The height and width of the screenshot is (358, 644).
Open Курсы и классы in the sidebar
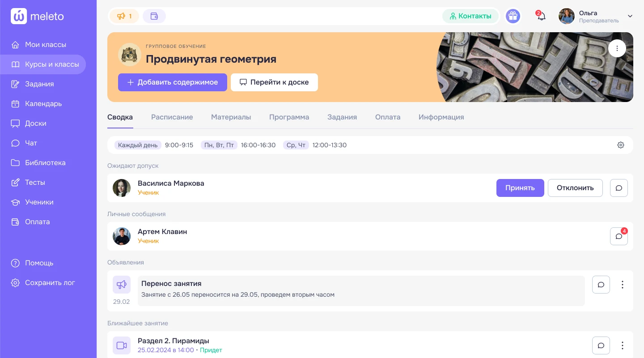coord(43,64)
